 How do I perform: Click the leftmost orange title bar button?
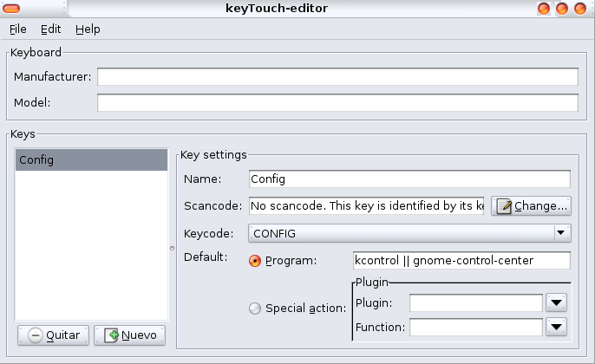tap(544, 10)
